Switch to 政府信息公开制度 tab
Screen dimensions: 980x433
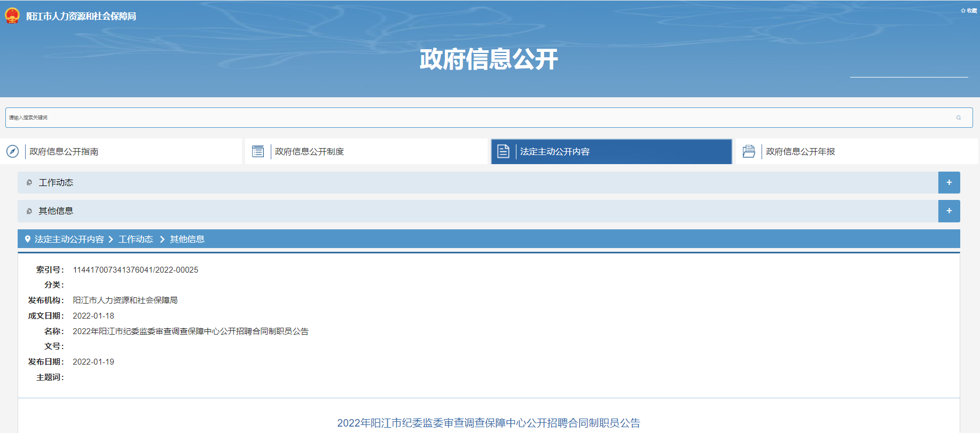pyautogui.click(x=309, y=151)
